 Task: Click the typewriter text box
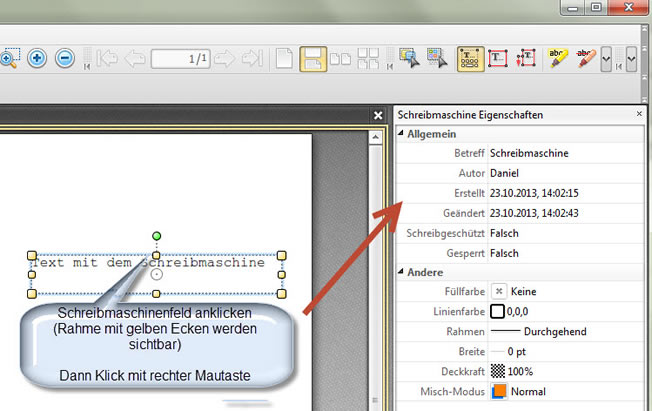click(156, 275)
